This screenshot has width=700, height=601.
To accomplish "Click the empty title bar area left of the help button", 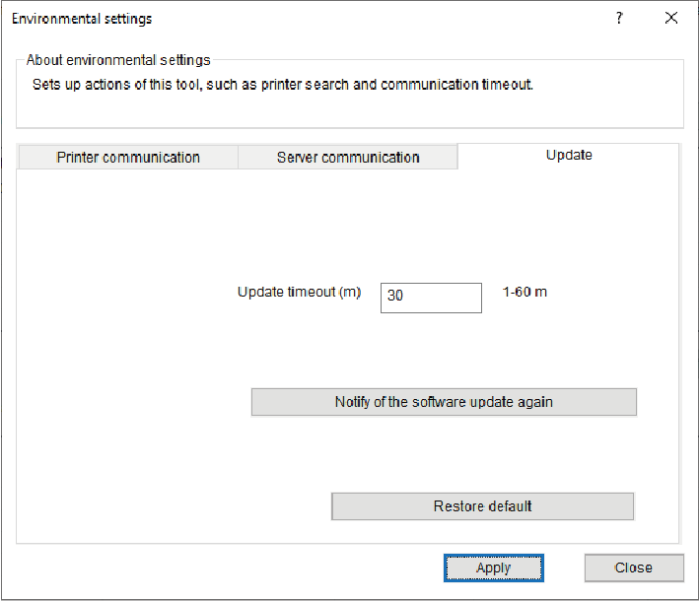I will (394, 19).
